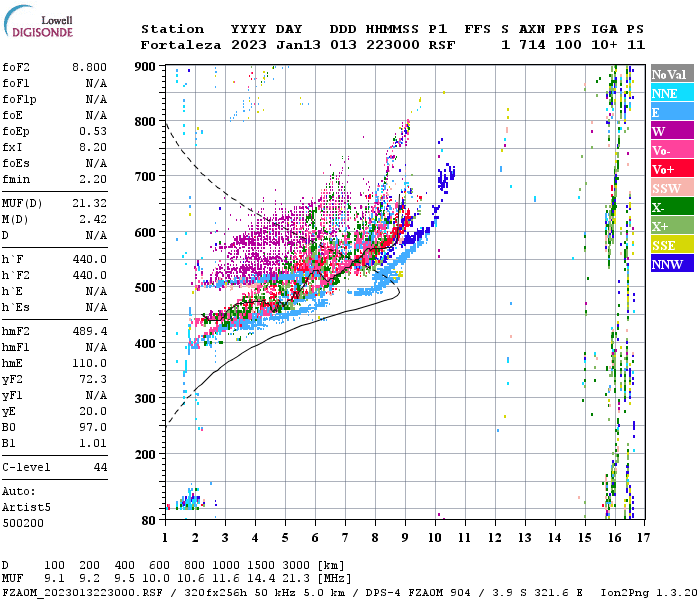Click the hmF2 value 489.4

click(89, 331)
